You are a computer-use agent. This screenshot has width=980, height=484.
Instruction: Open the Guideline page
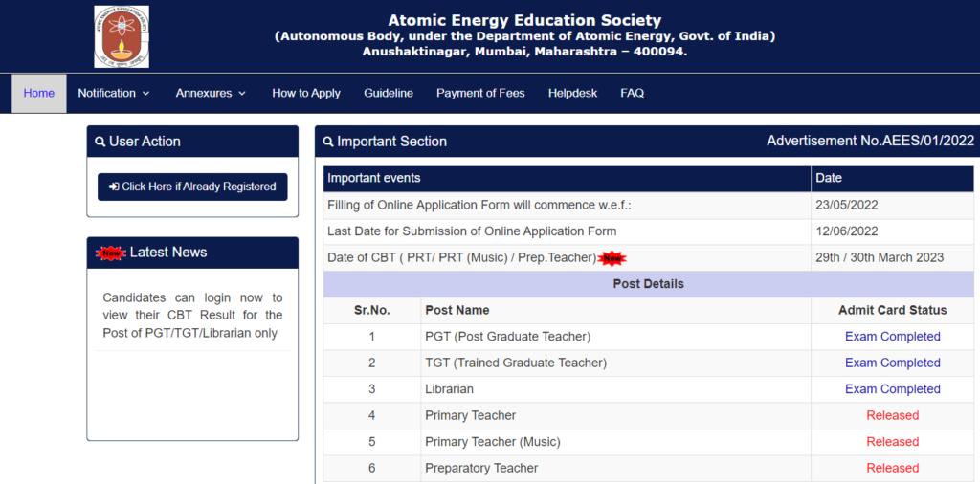(389, 93)
